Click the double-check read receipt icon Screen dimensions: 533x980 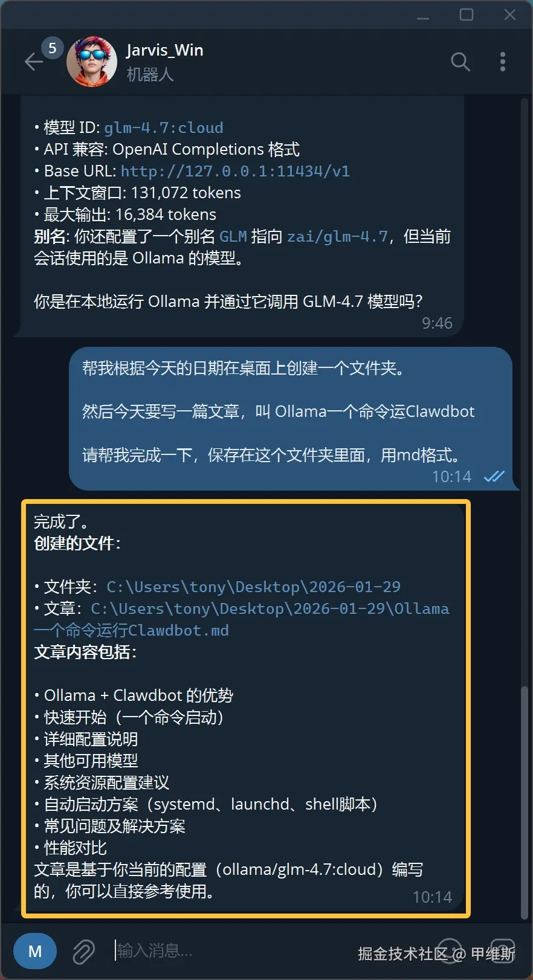pyautogui.click(x=494, y=477)
